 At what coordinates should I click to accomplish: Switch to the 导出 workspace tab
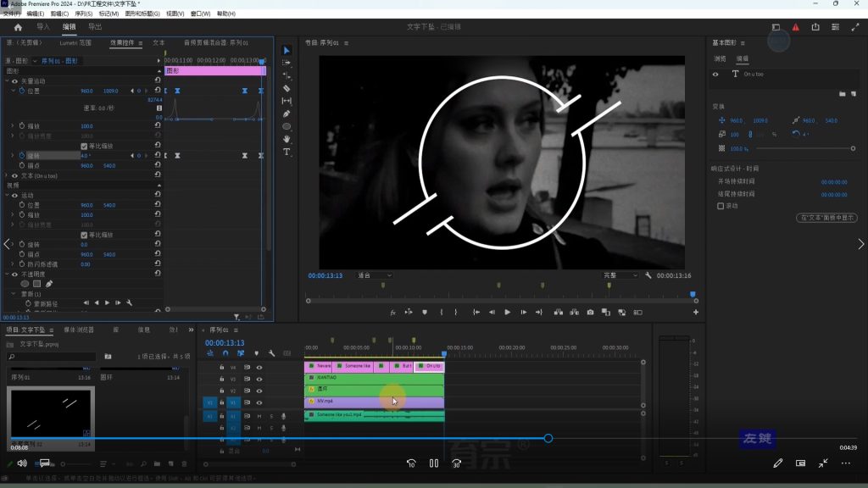[95, 27]
